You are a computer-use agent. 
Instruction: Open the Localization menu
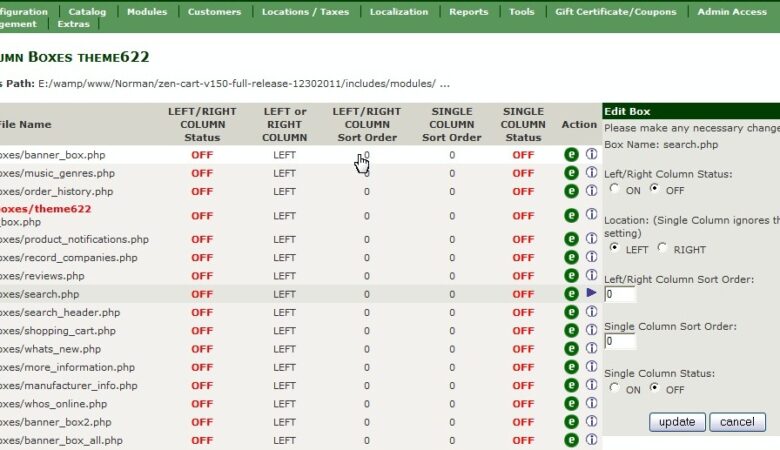point(398,12)
